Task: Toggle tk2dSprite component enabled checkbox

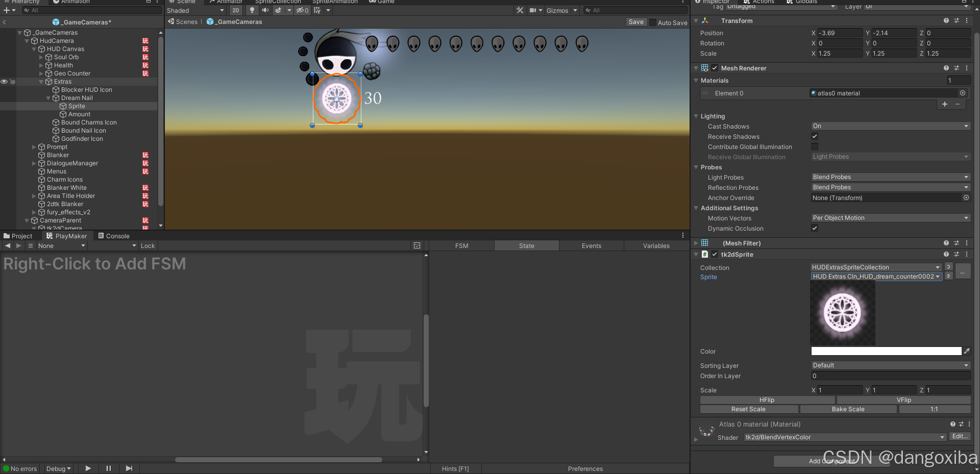Action: [x=715, y=254]
